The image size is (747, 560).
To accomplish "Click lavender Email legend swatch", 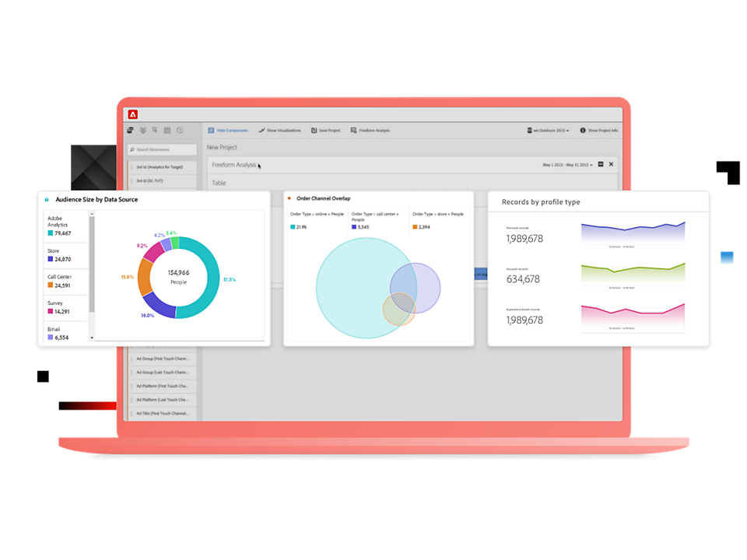I will pos(50,337).
